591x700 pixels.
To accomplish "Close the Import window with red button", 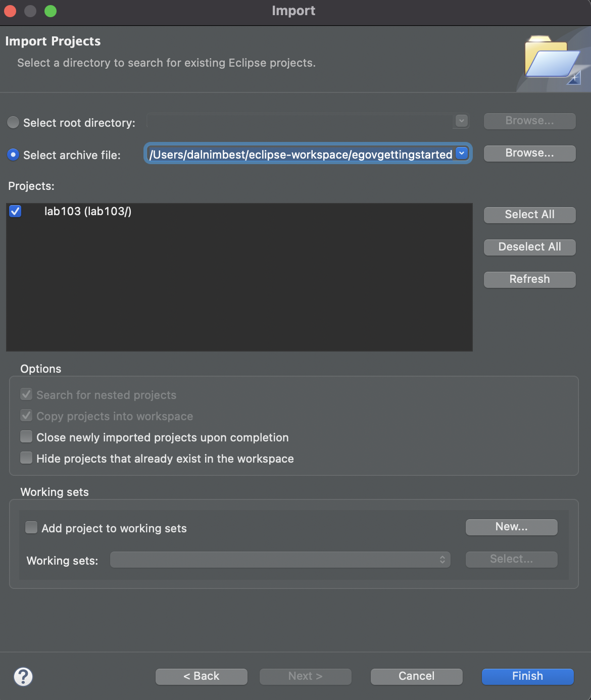I will coord(11,11).
